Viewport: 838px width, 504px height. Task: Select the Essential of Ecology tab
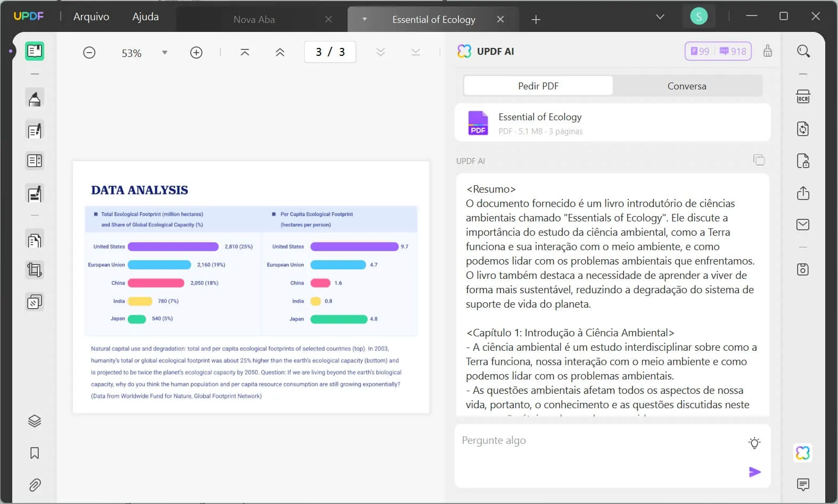[x=434, y=20]
